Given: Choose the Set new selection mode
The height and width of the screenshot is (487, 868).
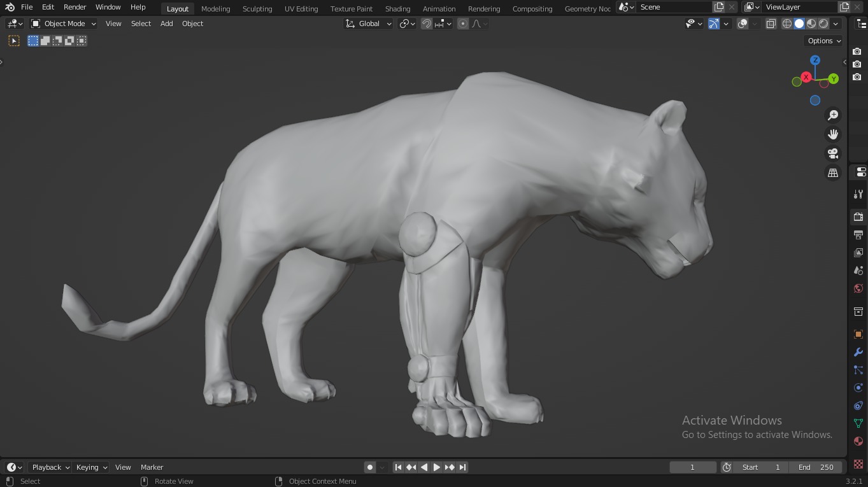Looking at the screenshot, I should click(33, 41).
